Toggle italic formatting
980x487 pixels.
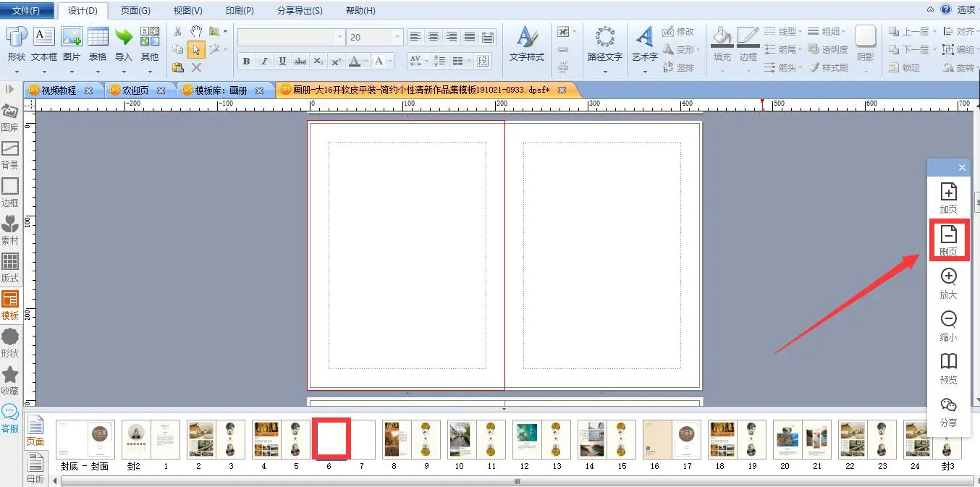coord(264,62)
